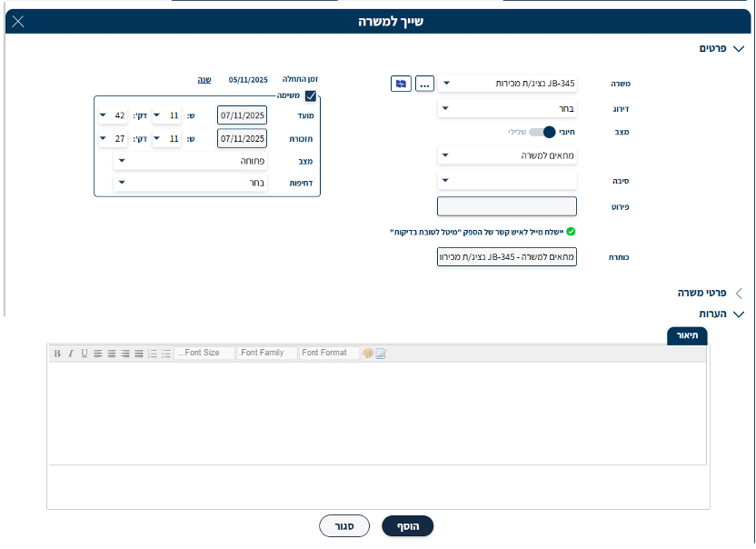Toggle italic text in the editor toolbar

pyautogui.click(x=70, y=354)
